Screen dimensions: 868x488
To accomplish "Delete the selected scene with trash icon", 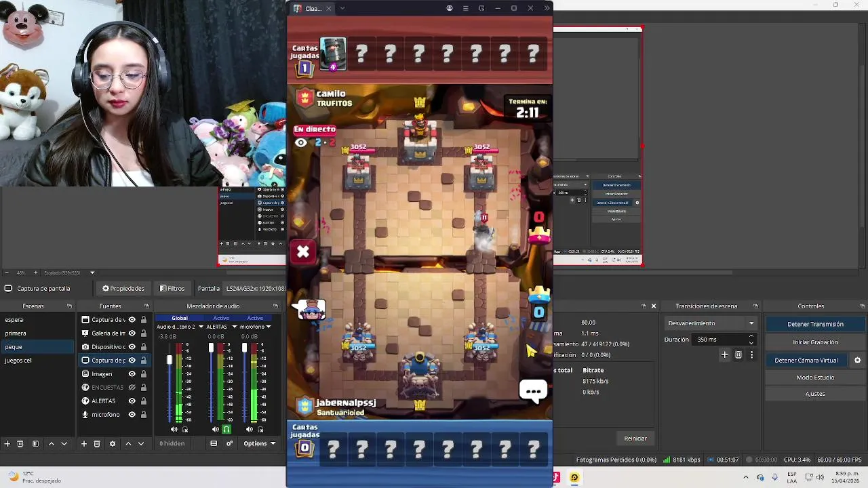I will click(20, 443).
